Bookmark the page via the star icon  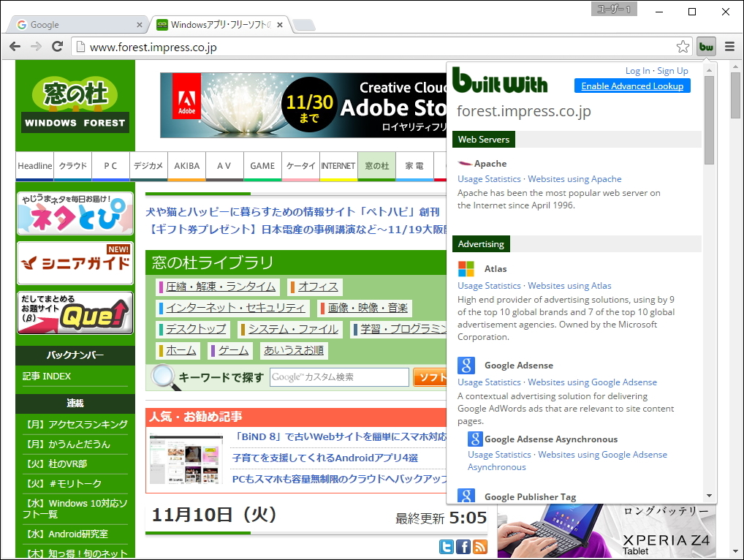point(683,45)
